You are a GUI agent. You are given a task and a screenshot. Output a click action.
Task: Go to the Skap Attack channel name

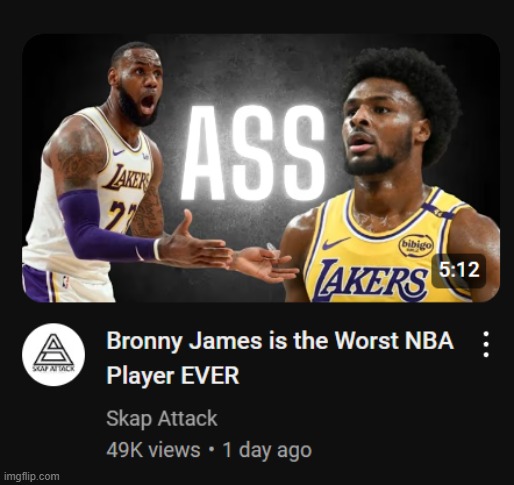(x=162, y=419)
